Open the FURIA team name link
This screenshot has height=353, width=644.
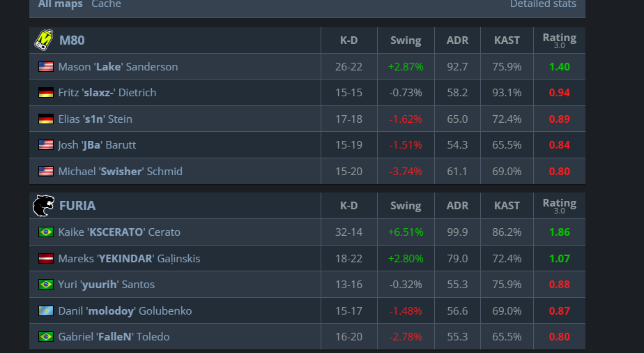(77, 206)
